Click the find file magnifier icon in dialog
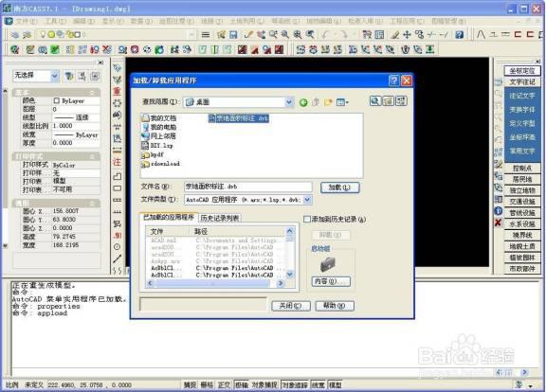This screenshot has height=392, width=546. [375, 101]
